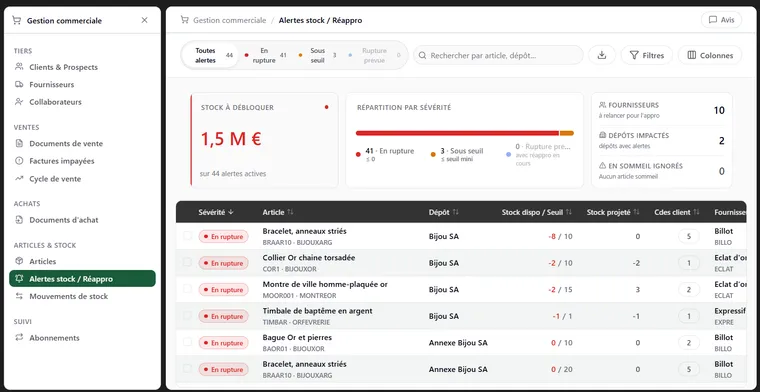Check the Montre de ville homme row
The height and width of the screenshot is (392, 760).
point(187,289)
